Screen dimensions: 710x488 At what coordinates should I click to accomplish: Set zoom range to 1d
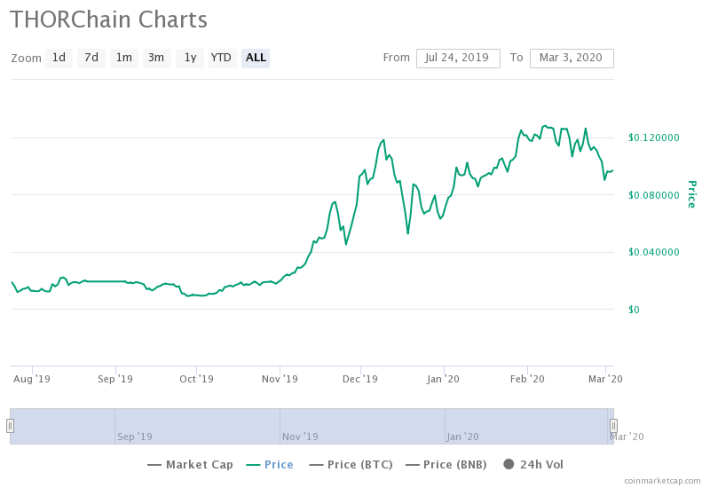point(58,58)
